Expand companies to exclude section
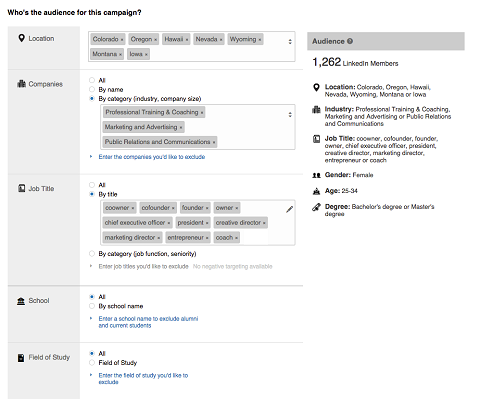 [91, 156]
